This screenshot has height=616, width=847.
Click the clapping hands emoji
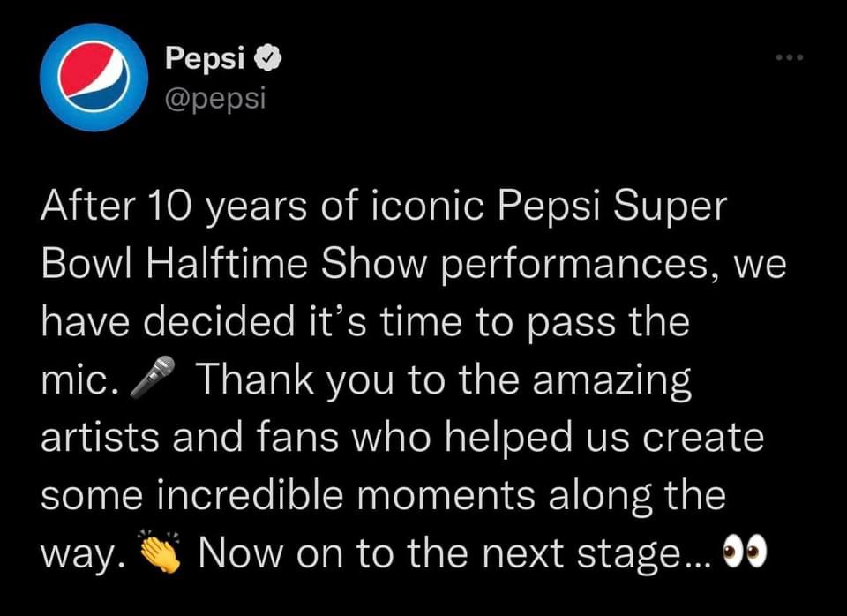(160, 553)
